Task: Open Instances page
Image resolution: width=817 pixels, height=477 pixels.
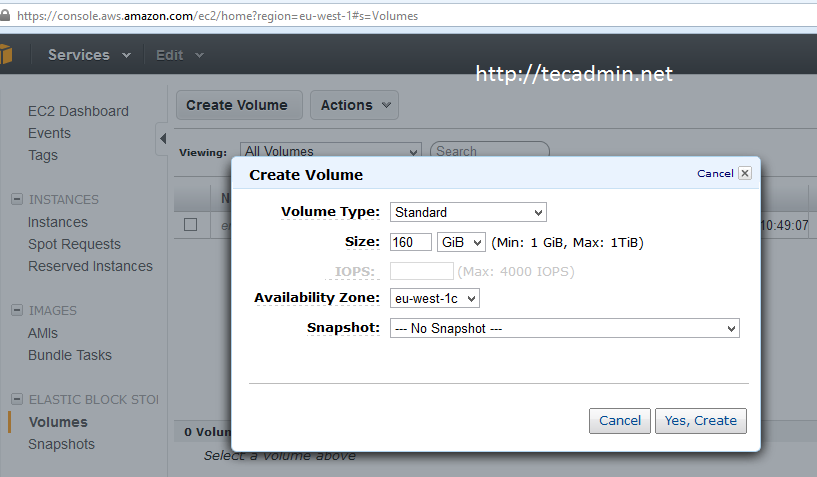Action: [x=58, y=222]
